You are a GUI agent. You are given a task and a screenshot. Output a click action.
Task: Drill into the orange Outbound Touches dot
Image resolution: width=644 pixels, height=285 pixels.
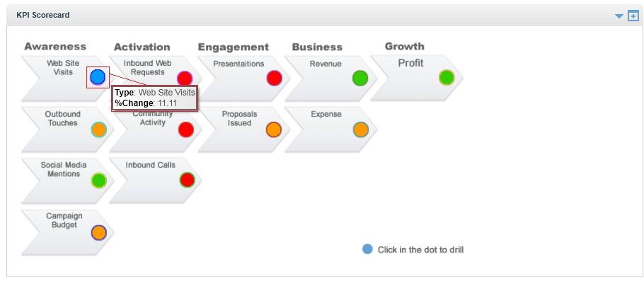point(98,129)
